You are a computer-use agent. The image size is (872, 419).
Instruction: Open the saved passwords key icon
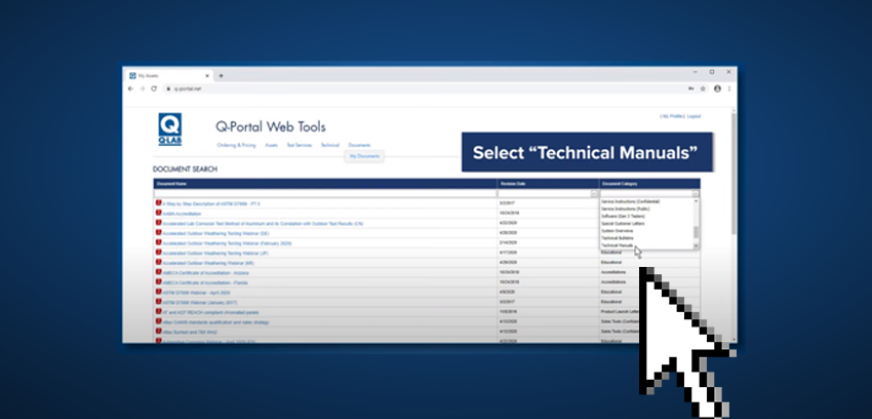691,88
